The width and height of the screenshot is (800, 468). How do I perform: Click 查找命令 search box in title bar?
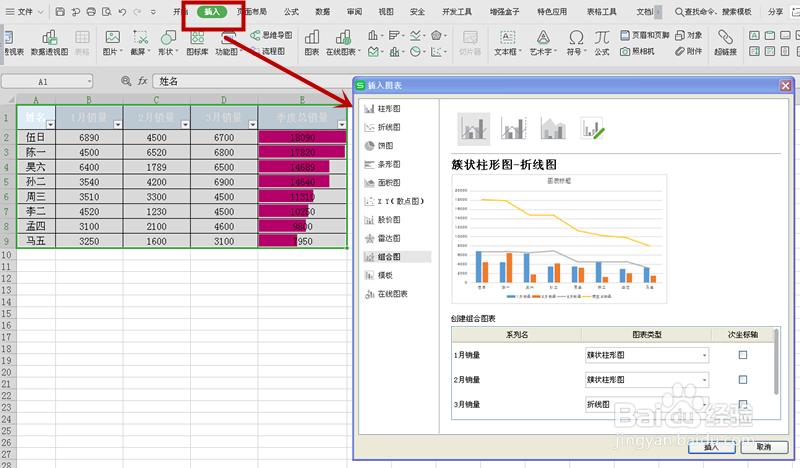[714, 11]
